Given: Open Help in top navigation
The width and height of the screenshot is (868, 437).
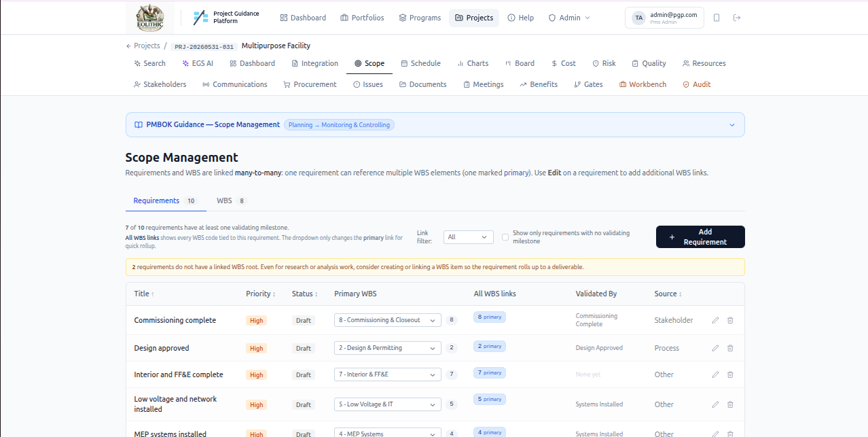Looking at the screenshot, I should tap(520, 18).
